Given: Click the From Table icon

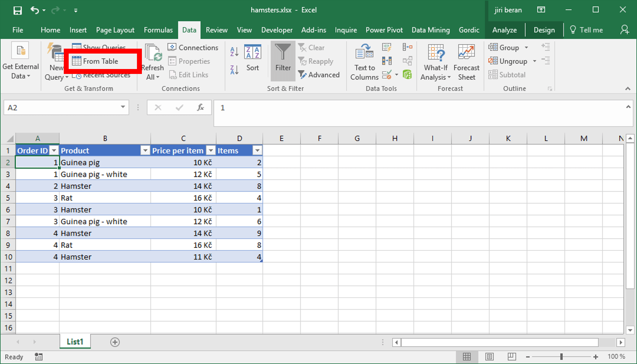Looking at the screenshot, I should click(77, 61).
